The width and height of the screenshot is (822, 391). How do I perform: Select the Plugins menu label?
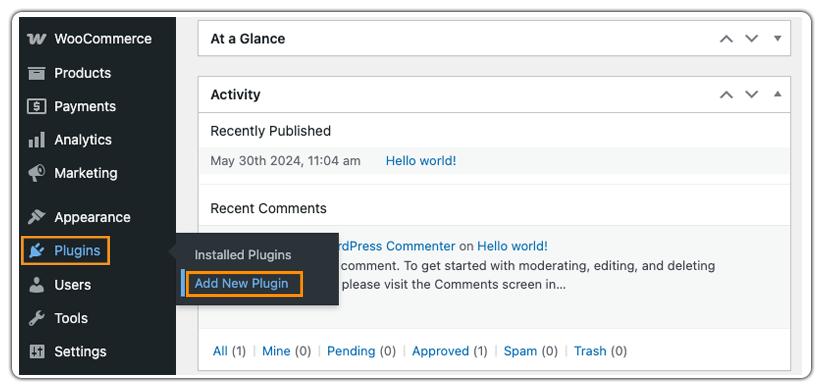[x=77, y=251]
